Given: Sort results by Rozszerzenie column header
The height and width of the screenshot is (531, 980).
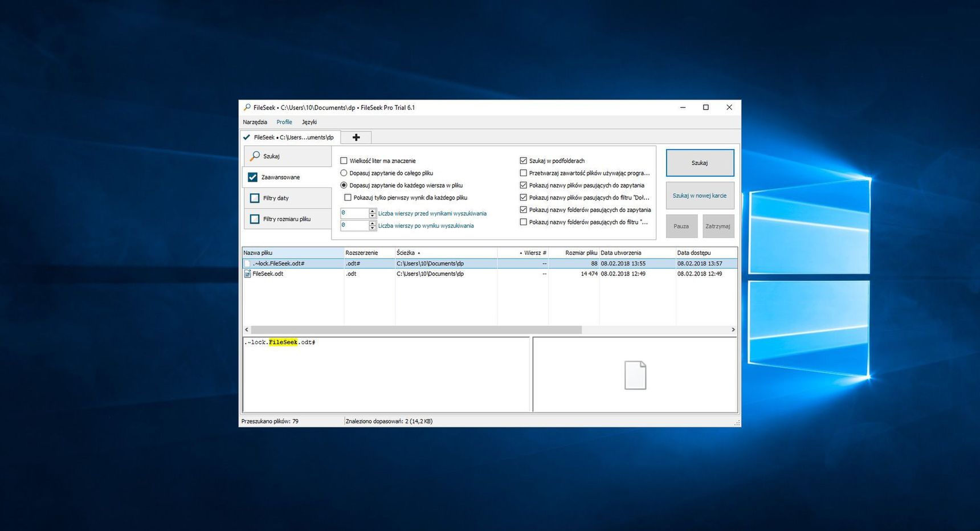Looking at the screenshot, I should (369, 253).
